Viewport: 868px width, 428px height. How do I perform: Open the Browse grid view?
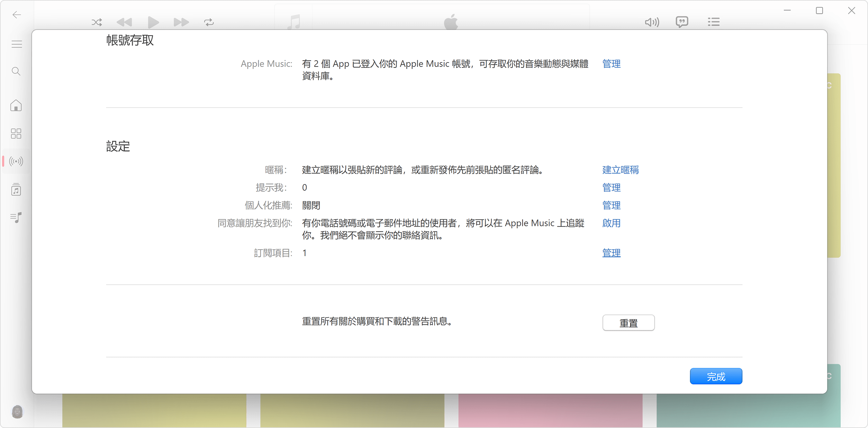click(x=15, y=134)
